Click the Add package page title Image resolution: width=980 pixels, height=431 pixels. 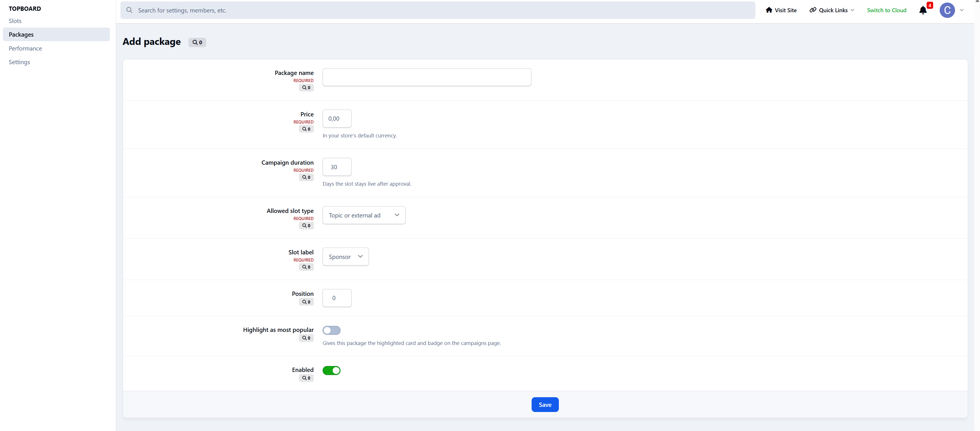tap(151, 41)
